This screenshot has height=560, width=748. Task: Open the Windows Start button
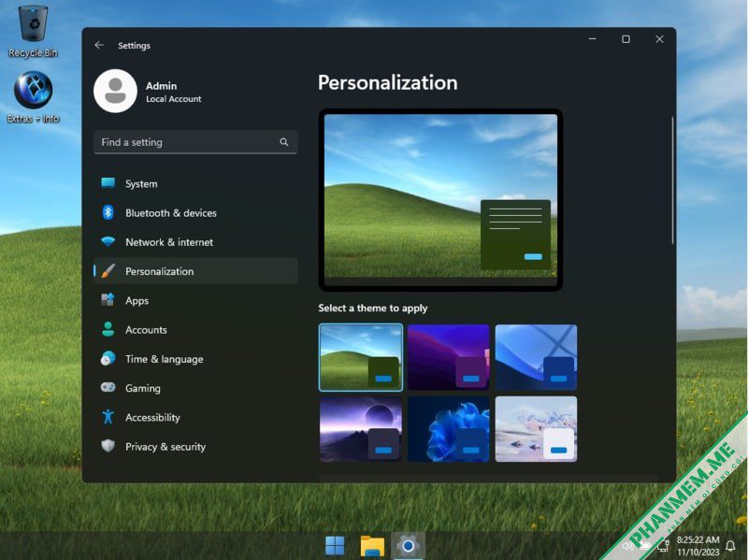click(335, 546)
